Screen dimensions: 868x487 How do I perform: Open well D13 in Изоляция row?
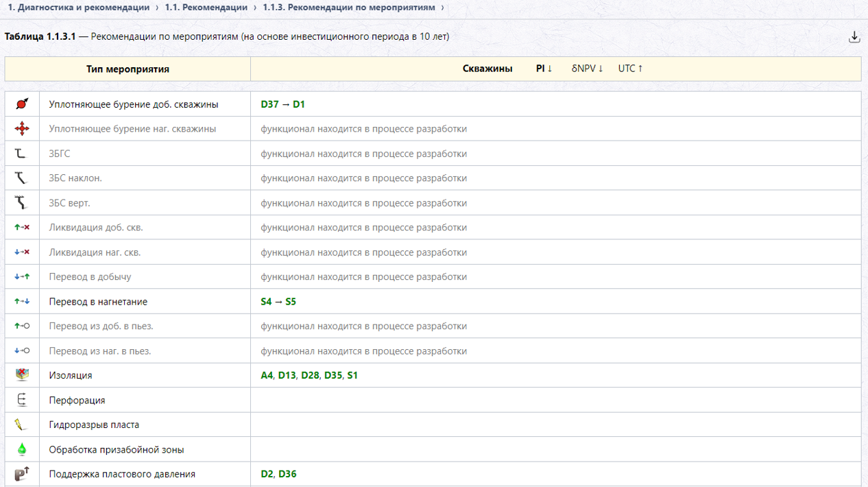tap(287, 376)
